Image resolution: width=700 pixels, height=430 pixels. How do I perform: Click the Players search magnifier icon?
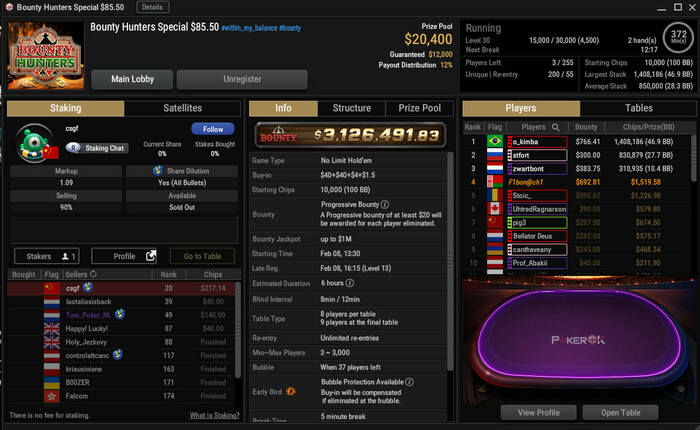pyautogui.click(x=556, y=127)
